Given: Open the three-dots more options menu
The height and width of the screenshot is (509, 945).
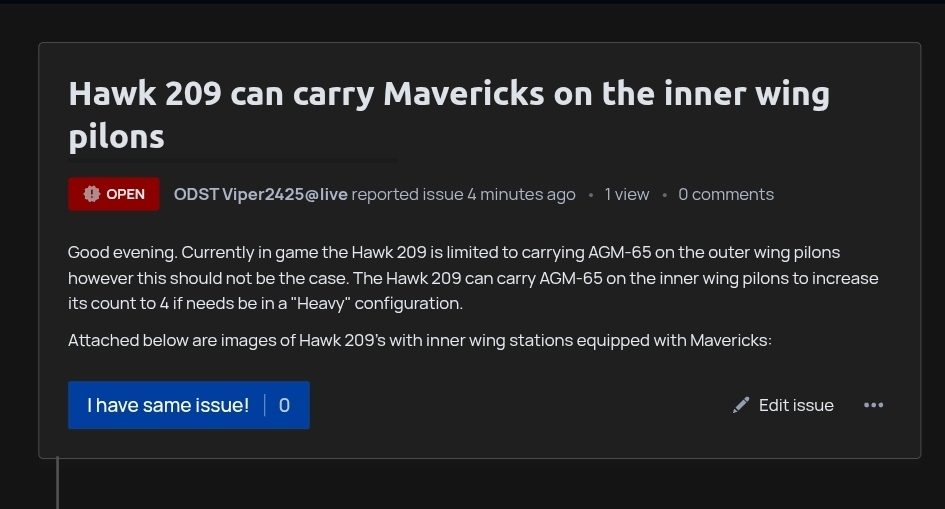Looking at the screenshot, I should [x=873, y=405].
